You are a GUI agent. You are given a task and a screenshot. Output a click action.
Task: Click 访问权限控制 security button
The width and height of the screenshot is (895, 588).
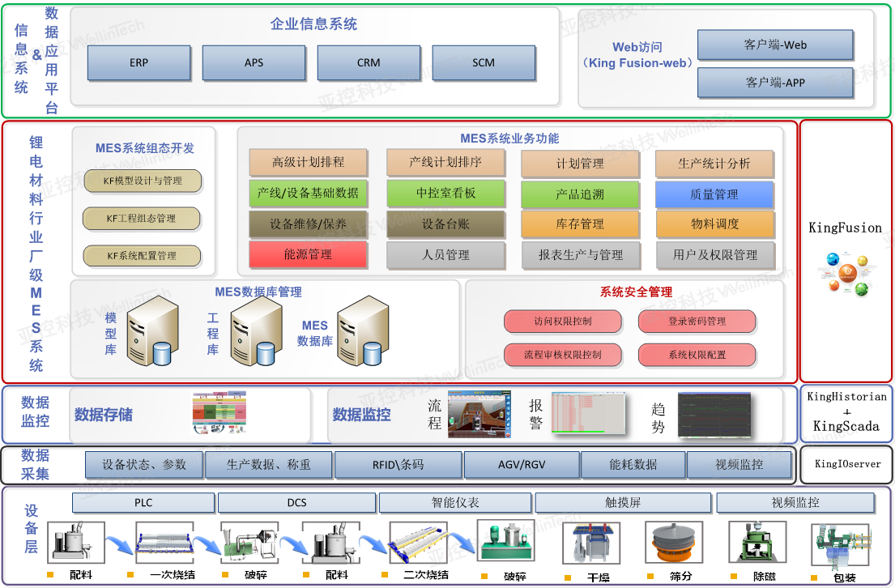563,322
